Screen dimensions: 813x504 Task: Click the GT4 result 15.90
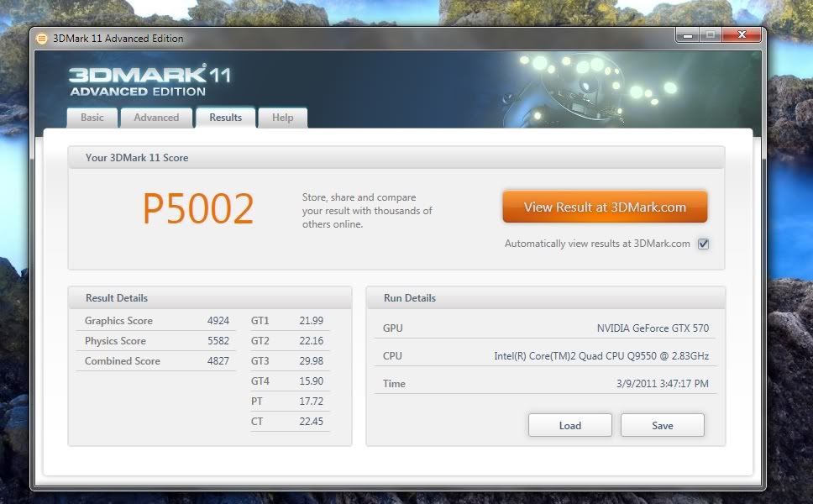point(311,381)
